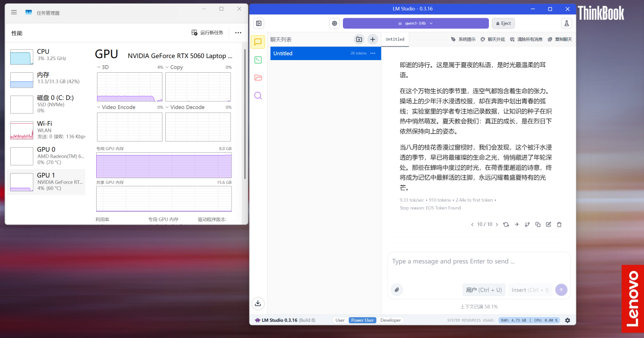
Task: Copy the assistant message with the copy icon
Action: [x=538, y=224]
